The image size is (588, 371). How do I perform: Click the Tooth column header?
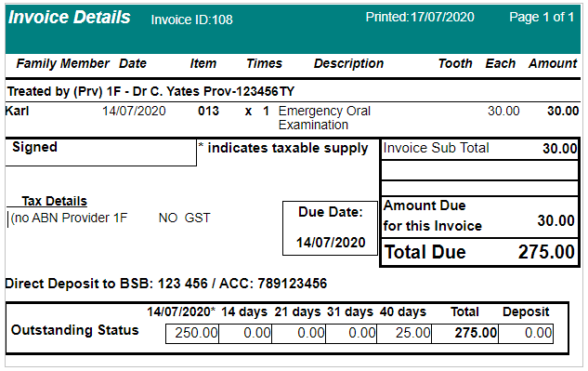pyautogui.click(x=455, y=63)
